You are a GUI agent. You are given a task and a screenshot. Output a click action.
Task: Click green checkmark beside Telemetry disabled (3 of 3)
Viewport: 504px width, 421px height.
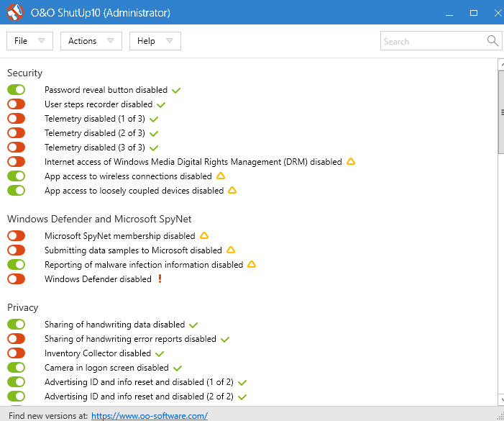154,148
